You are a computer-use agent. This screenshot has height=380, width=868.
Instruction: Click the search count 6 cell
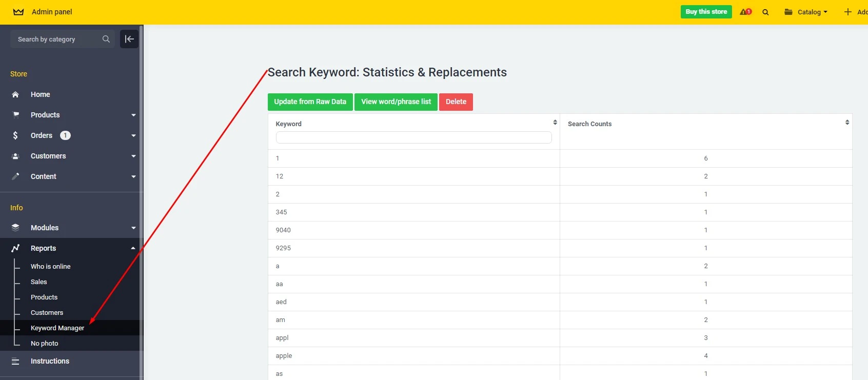[x=706, y=158]
